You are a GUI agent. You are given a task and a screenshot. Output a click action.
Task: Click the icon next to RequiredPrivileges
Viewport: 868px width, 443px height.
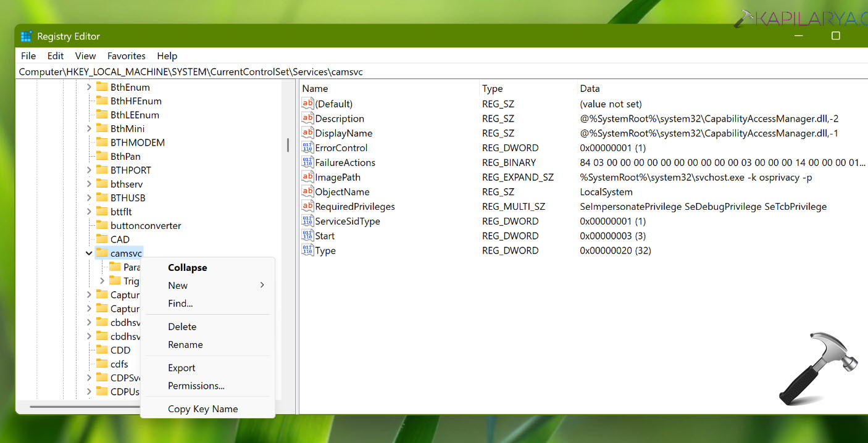[x=307, y=207]
